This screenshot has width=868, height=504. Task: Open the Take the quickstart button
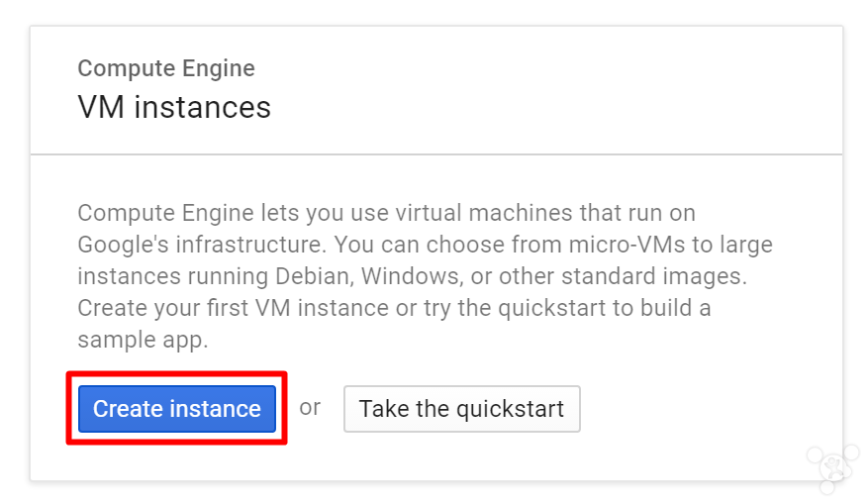point(461,409)
